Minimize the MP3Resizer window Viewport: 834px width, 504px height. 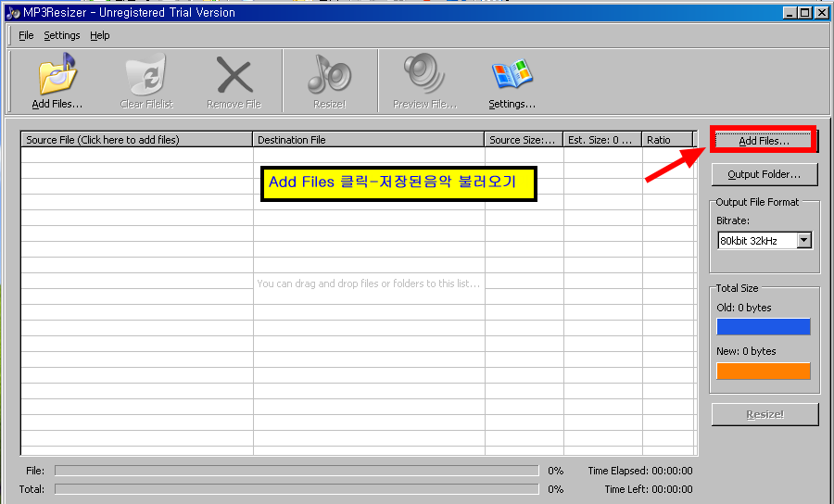pyautogui.click(x=790, y=13)
